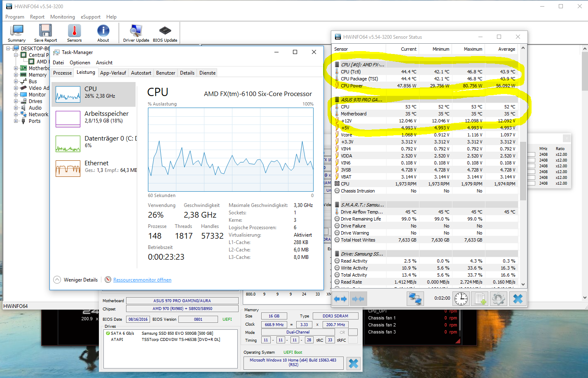The image size is (588, 378).
Task: Open sensor settings gear icon
Action: click(x=499, y=298)
